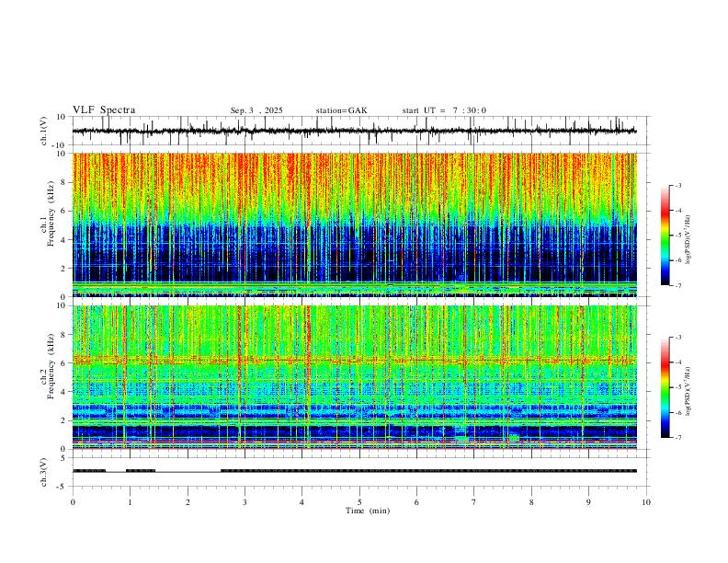Click the lower color scale bar for ch.2

click(665, 387)
